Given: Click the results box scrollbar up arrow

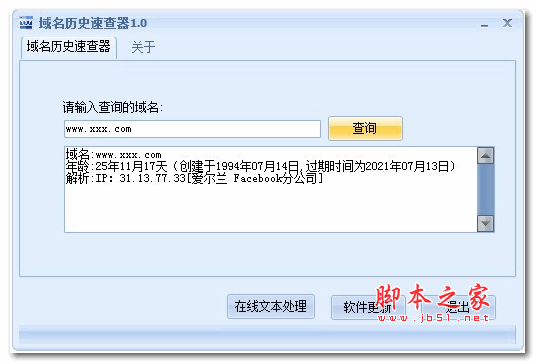Looking at the screenshot, I should 485,156.
